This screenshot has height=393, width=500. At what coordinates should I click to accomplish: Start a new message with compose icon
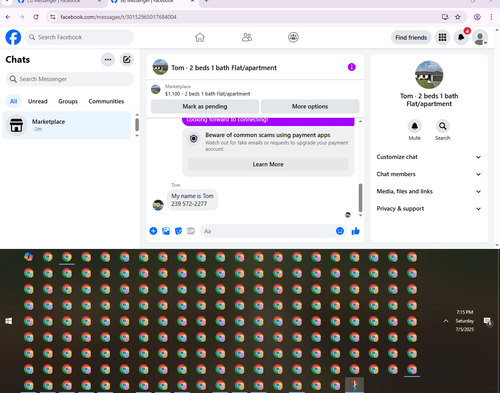tap(127, 60)
